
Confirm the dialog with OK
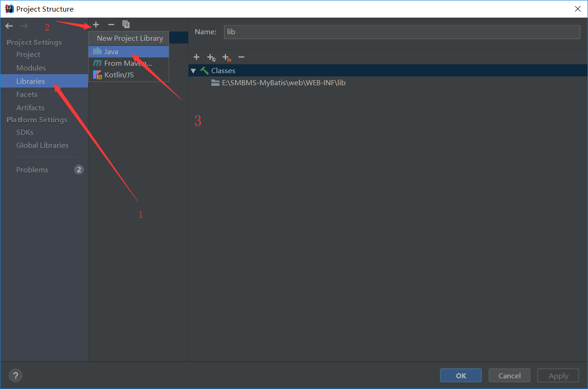pyautogui.click(x=461, y=375)
